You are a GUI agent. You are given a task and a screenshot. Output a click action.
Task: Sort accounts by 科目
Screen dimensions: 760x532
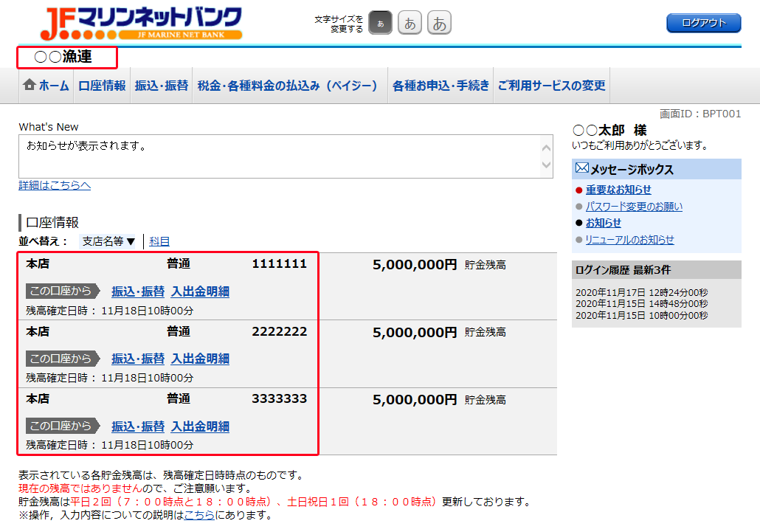coord(159,241)
